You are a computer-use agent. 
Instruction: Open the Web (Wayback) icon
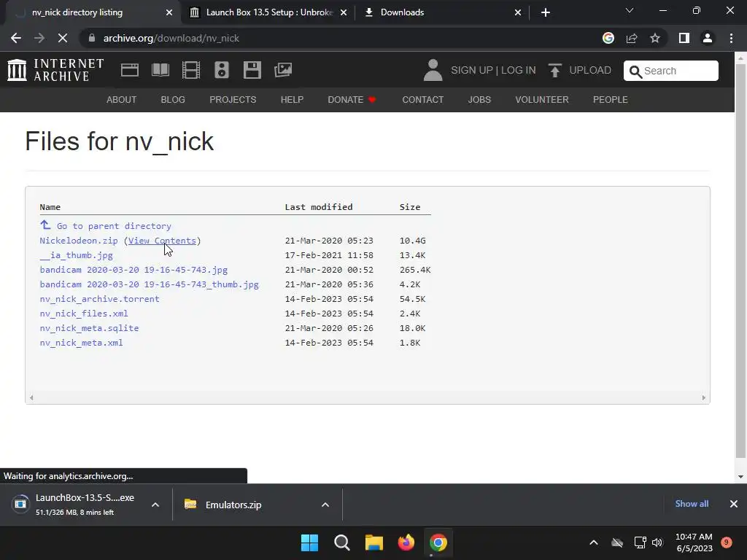[x=130, y=70]
